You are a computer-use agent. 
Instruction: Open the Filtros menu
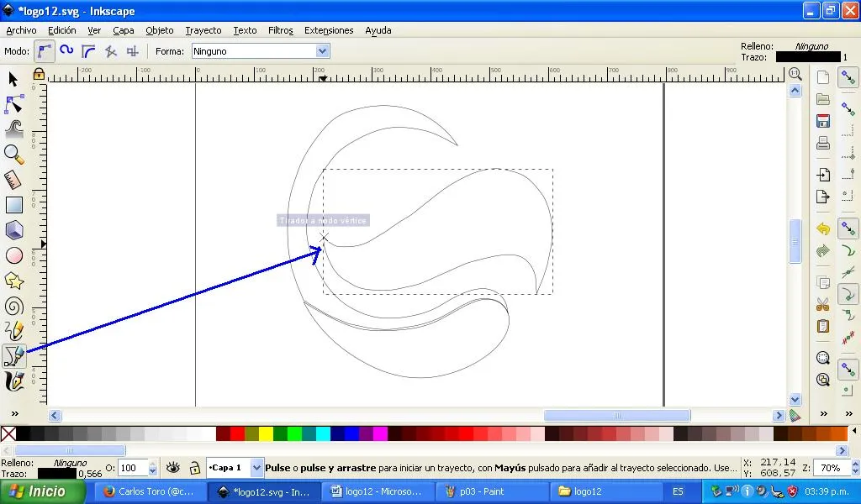click(281, 30)
